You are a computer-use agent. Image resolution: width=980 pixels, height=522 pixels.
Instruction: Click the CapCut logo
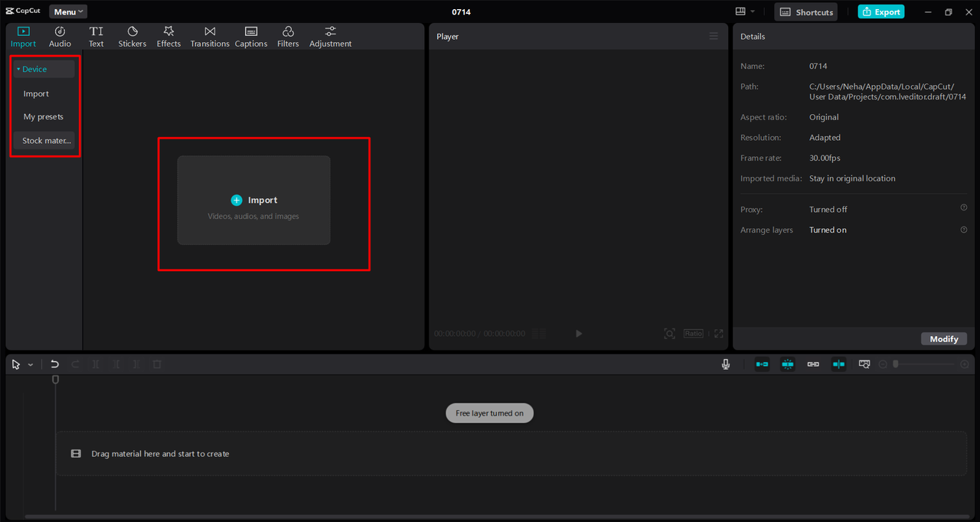pos(23,11)
